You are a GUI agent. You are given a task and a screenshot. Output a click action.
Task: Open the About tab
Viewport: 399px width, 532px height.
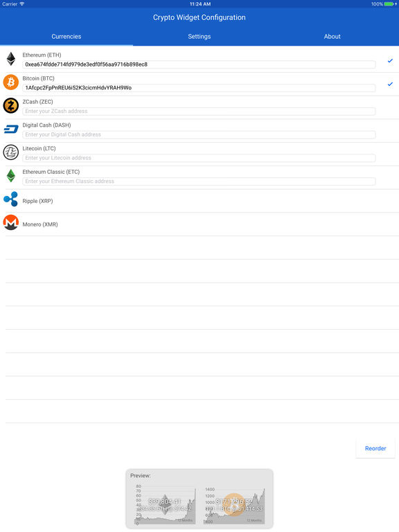click(x=332, y=37)
